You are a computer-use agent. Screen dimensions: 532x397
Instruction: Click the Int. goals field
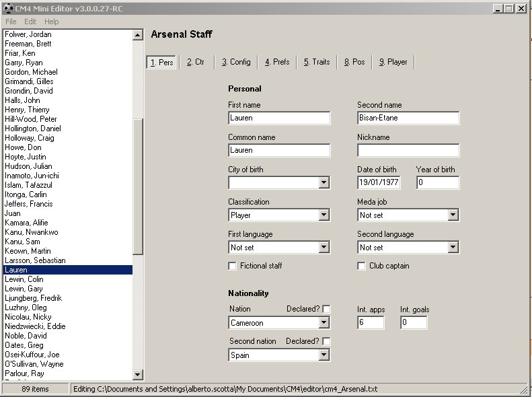coord(414,322)
